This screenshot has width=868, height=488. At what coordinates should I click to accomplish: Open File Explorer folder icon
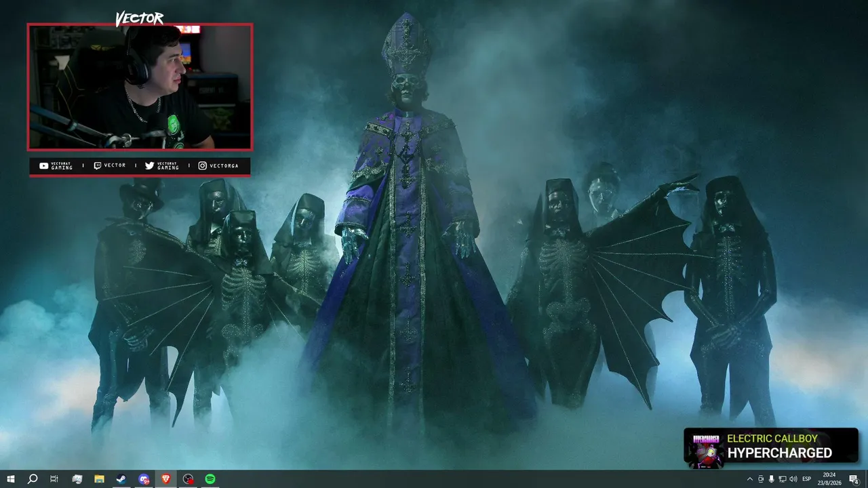tap(99, 479)
